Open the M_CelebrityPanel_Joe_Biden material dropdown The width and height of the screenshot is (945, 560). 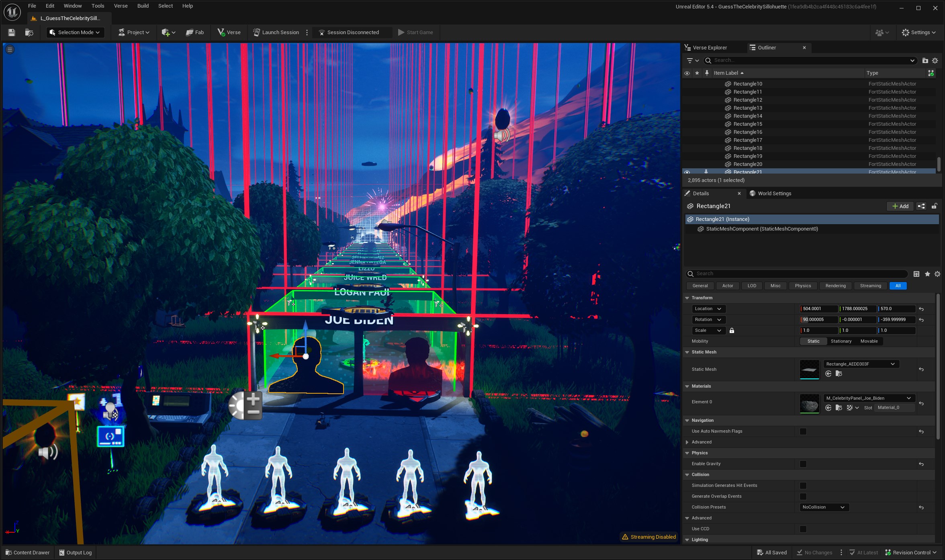pos(869,398)
